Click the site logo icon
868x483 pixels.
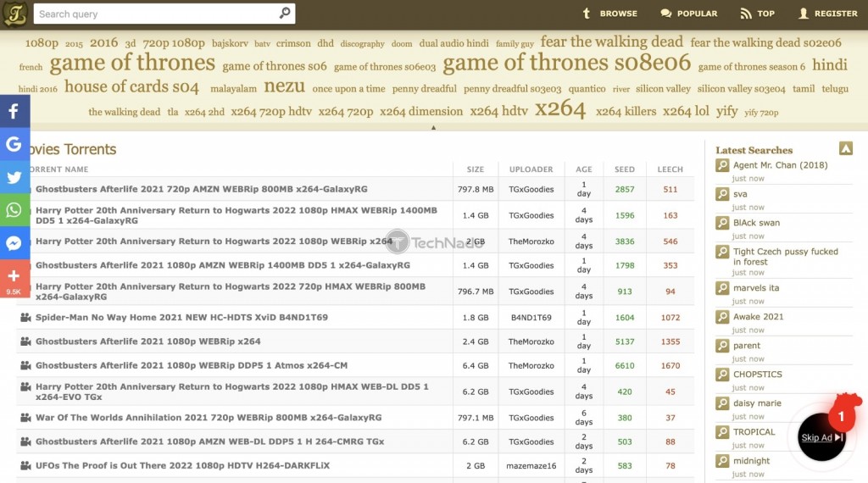(15, 14)
